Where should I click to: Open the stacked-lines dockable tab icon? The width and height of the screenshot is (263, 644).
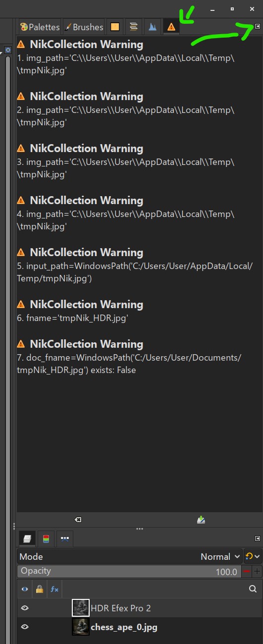(133, 27)
